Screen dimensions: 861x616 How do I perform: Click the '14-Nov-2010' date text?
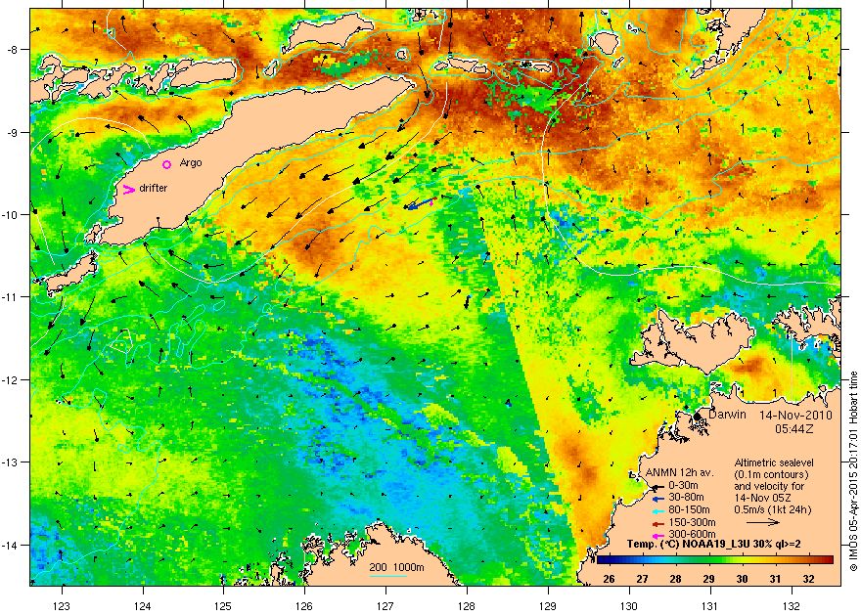coord(795,416)
